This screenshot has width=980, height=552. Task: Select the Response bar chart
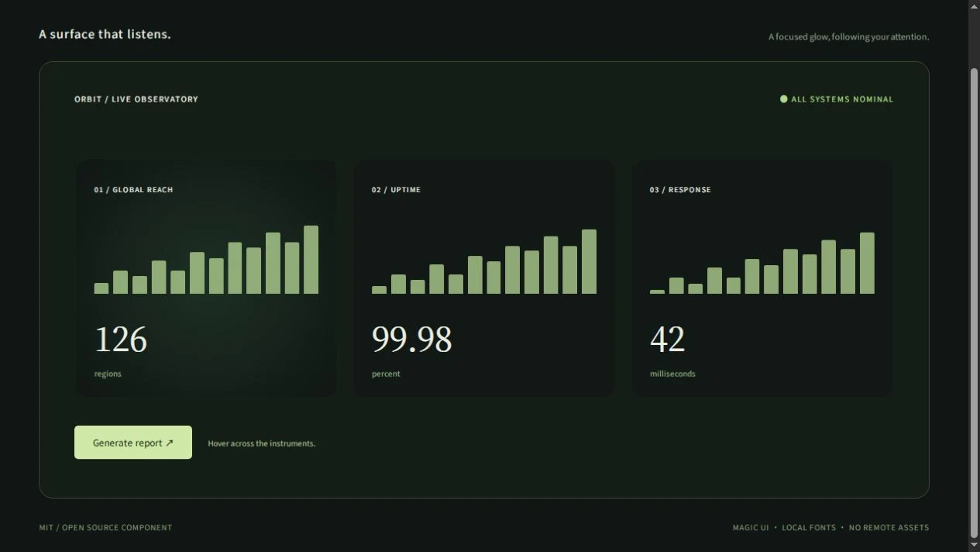(762, 263)
